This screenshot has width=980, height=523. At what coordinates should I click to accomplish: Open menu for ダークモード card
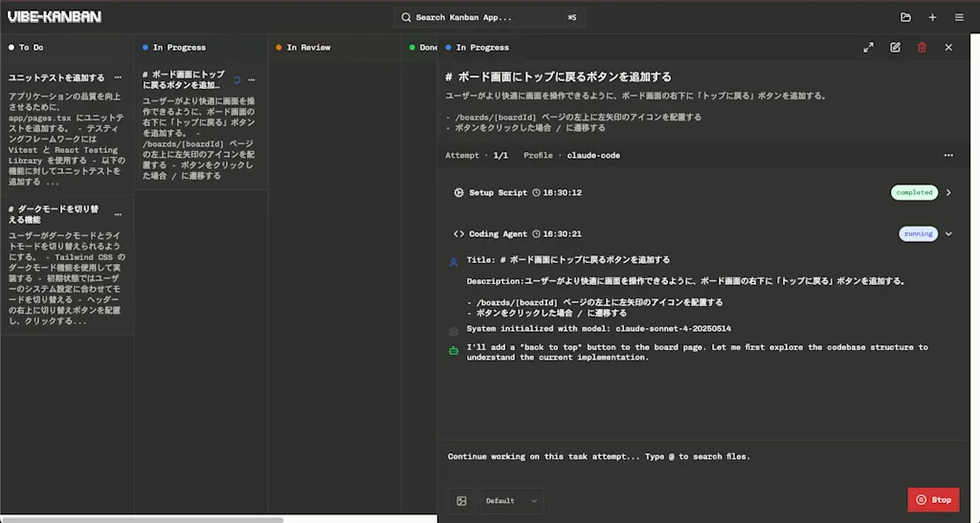point(118,214)
